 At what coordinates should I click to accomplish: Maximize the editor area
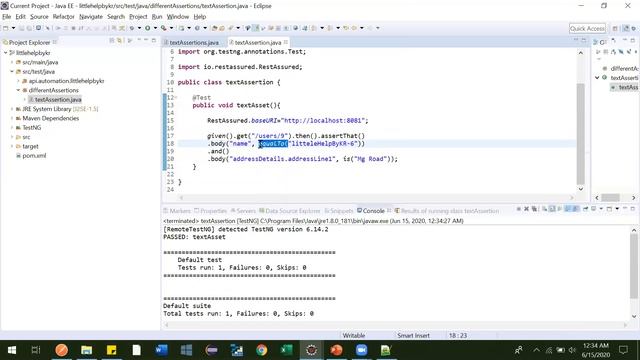pyautogui.click(x=584, y=40)
